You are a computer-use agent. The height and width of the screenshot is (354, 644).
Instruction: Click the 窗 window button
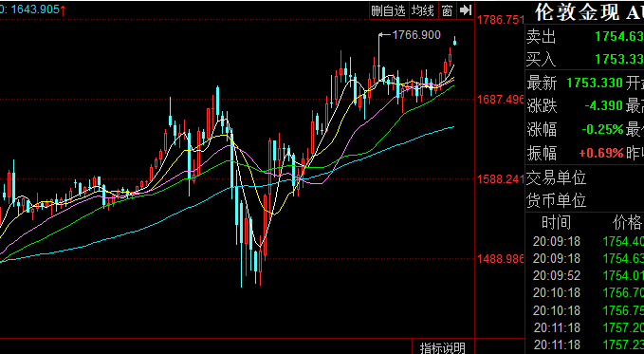point(448,10)
